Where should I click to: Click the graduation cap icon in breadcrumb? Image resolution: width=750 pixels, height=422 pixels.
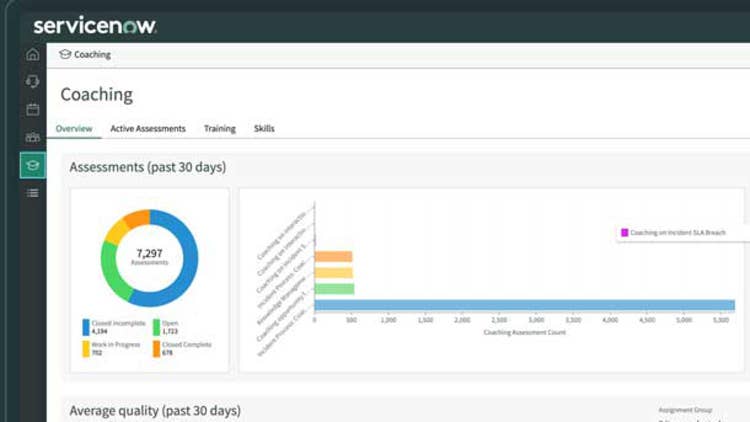tap(65, 55)
